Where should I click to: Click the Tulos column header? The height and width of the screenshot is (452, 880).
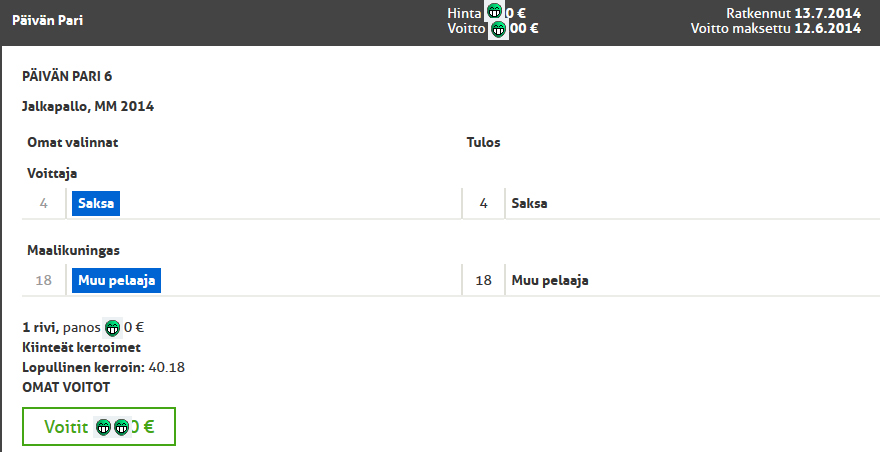coord(483,142)
